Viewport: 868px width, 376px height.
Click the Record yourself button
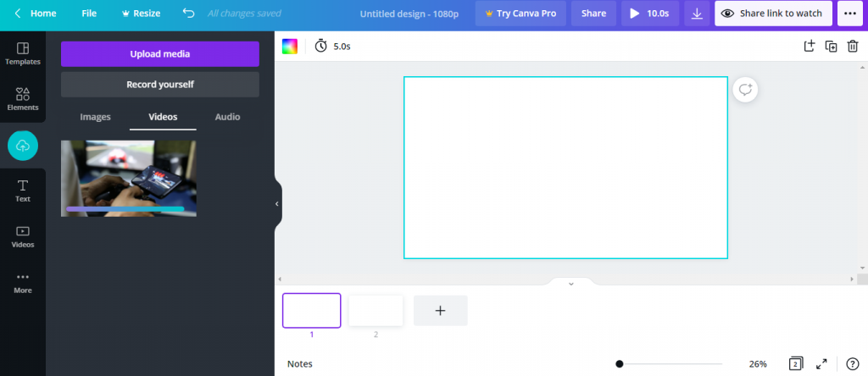click(160, 85)
